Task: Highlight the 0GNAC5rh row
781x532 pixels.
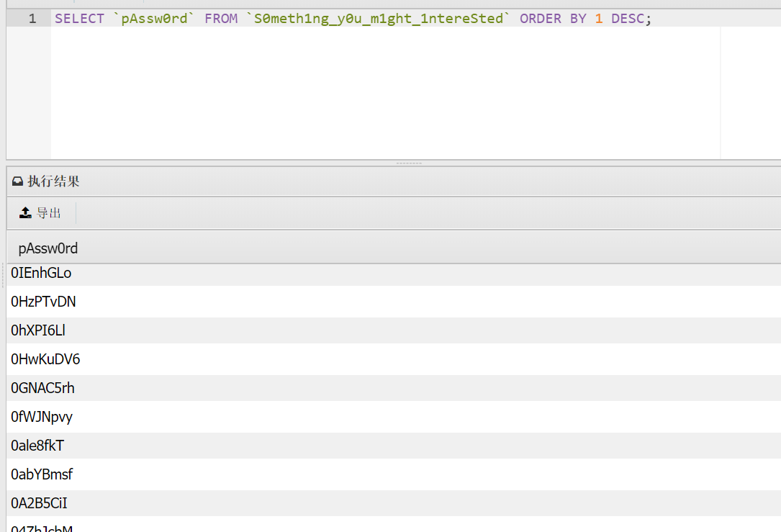Action: [42, 388]
